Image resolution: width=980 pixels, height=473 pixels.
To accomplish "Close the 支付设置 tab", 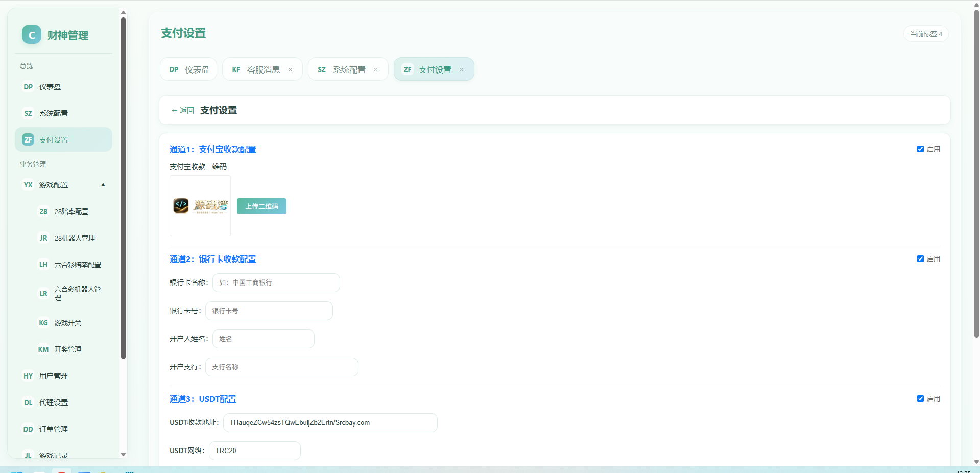I will click(462, 69).
